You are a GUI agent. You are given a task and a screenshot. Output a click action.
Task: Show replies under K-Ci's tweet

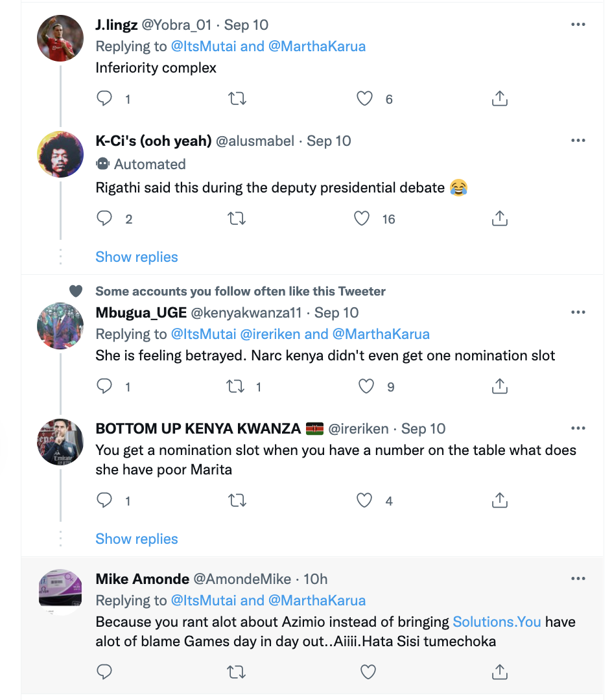tap(137, 257)
